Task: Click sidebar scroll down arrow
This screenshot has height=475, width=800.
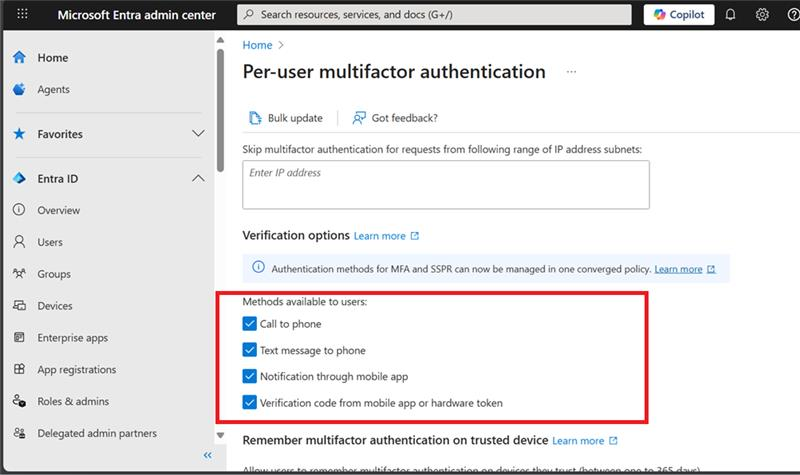Action: [220, 435]
